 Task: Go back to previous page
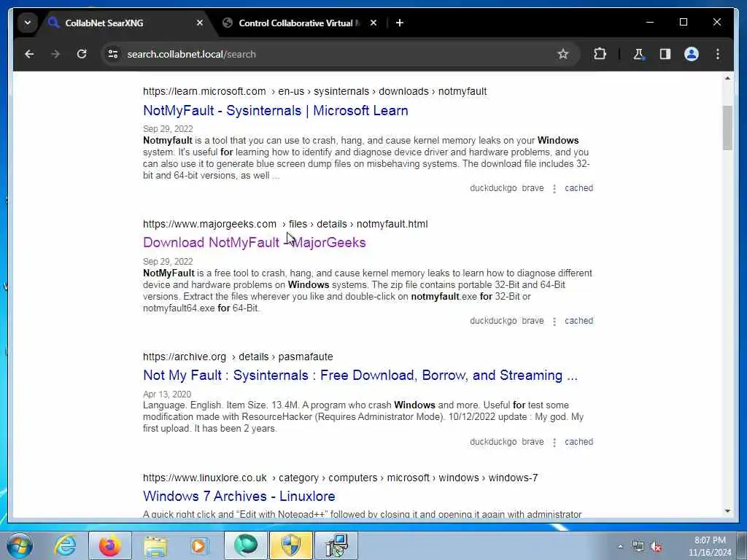point(29,54)
